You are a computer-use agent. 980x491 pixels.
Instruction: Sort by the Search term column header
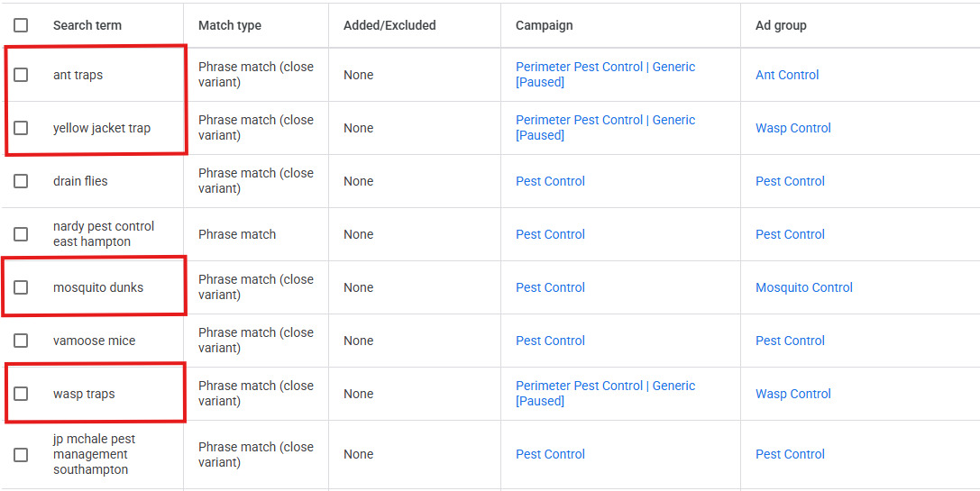coord(87,25)
